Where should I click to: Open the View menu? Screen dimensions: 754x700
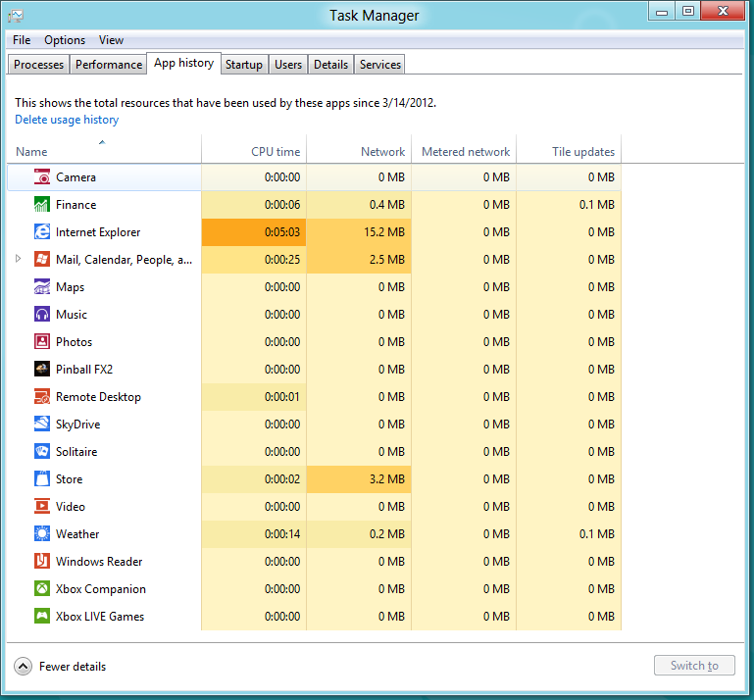(x=111, y=40)
